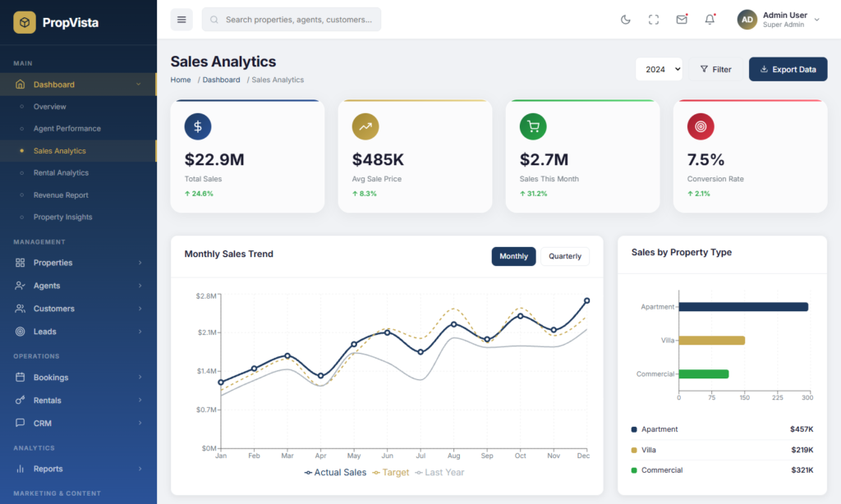Viewport: 841px width, 504px height.
Task: Click the $22.9M Total Sales value
Action: pos(214,160)
